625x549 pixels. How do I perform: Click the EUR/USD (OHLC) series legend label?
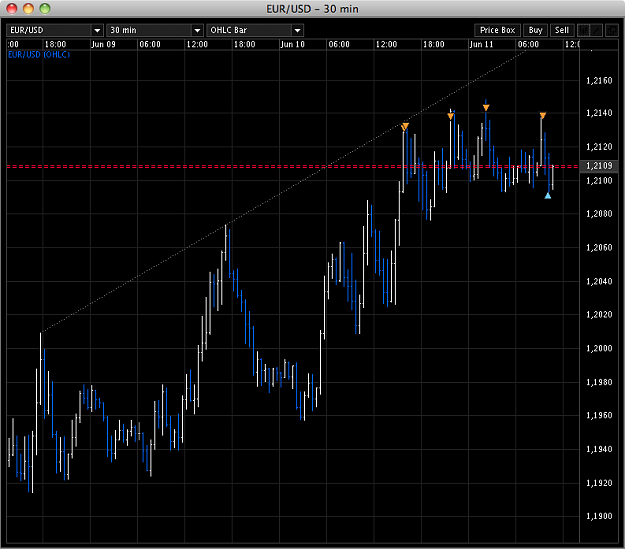(39, 55)
